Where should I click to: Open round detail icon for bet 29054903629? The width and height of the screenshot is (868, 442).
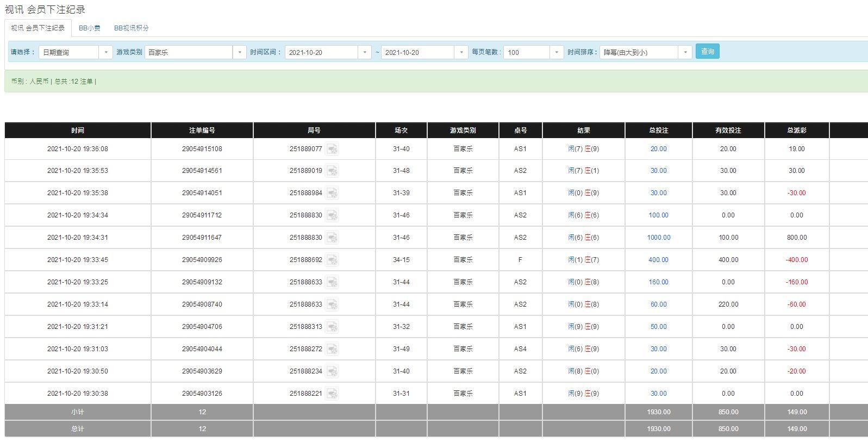332,371
